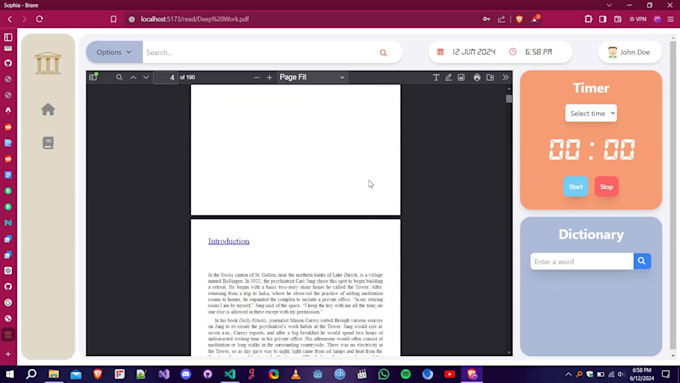Open the Brave Wallet icon
Image resolution: width=680 pixels, height=383 pixels.
[x=618, y=19]
